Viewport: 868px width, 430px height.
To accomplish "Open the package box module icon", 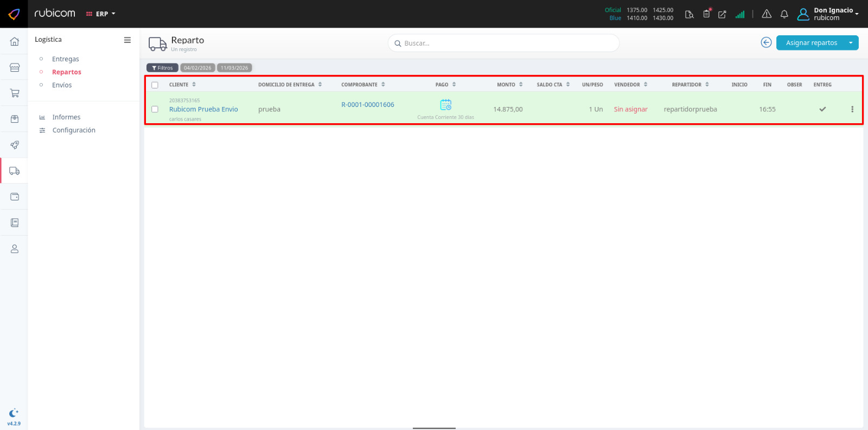I will click(x=15, y=119).
